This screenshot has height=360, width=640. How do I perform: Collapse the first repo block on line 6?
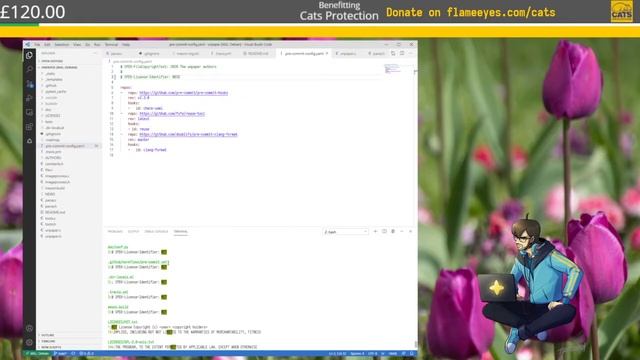[121, 93]
